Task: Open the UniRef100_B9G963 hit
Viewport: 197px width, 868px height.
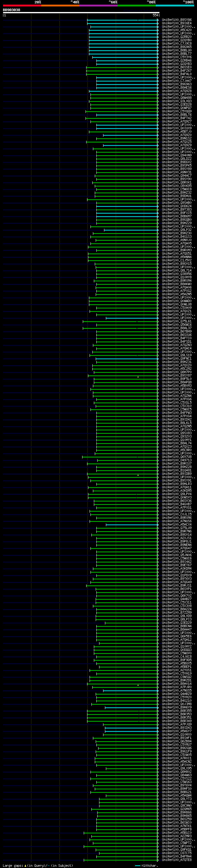Action: coord(177,84)
